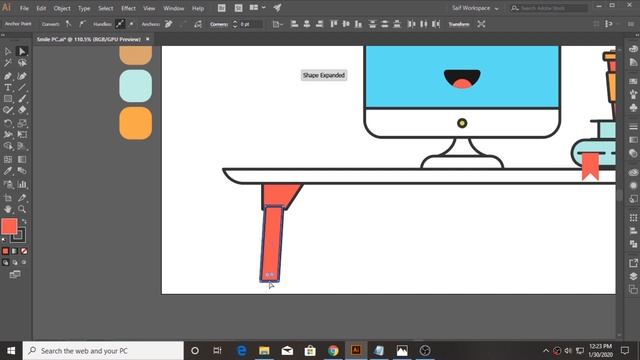Toggle hide handles for selected anchors

[x=131, y=24]
